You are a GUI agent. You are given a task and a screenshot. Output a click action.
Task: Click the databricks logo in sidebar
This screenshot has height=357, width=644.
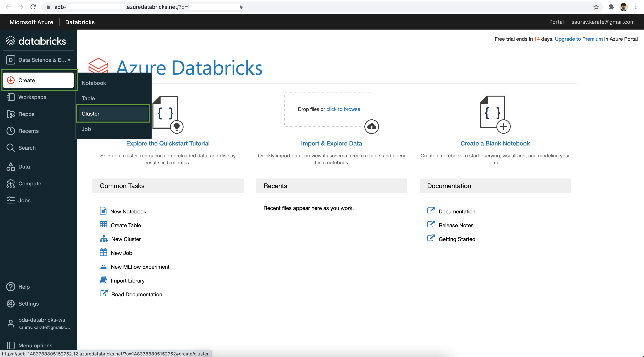click(x=36, y=41)
